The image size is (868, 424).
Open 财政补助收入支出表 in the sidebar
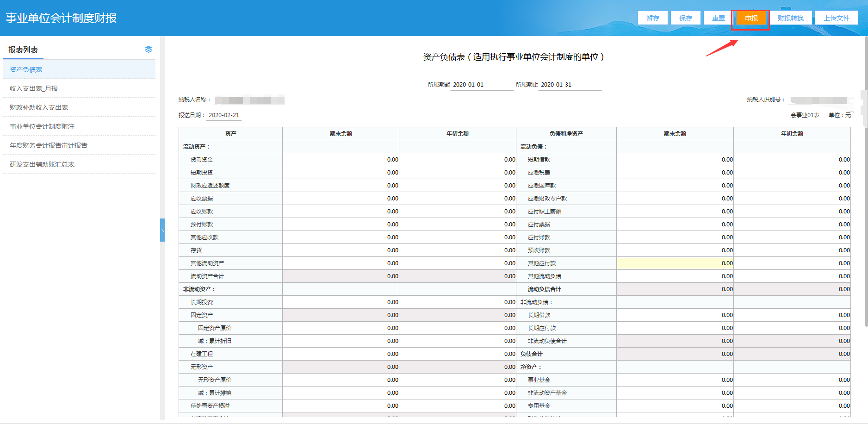tap(39, 107)
